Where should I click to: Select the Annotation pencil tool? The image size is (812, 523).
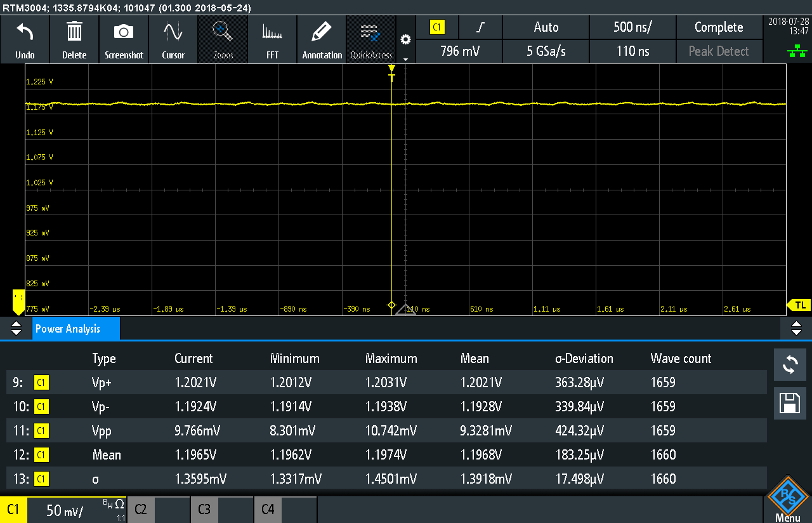pos(322,39)
